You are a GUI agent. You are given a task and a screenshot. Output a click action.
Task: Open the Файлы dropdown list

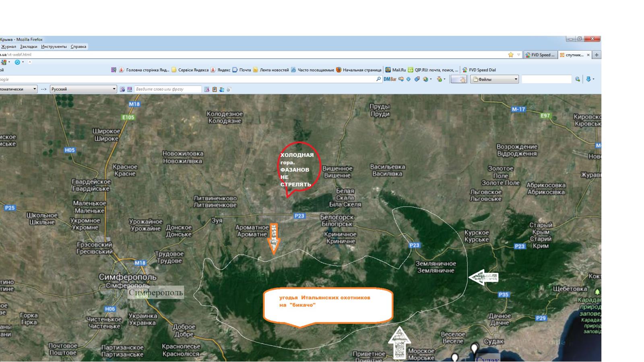pyautogui.click(x=516, y=79)
